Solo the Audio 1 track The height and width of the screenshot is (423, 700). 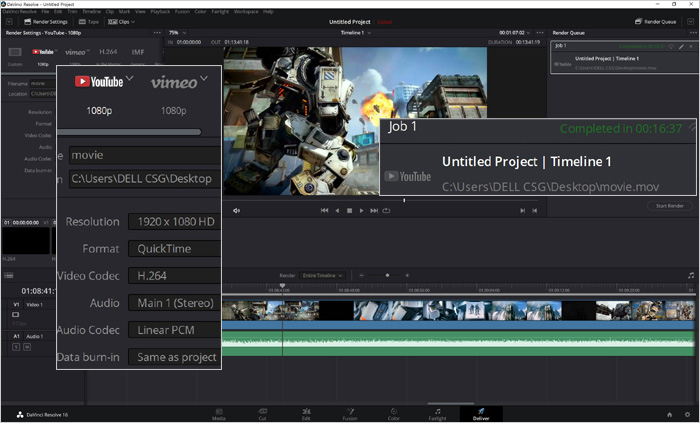[16, 347]
